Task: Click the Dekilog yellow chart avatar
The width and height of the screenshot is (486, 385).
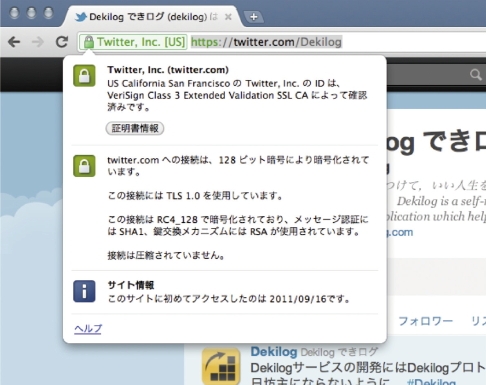Action: coord(221,366)
